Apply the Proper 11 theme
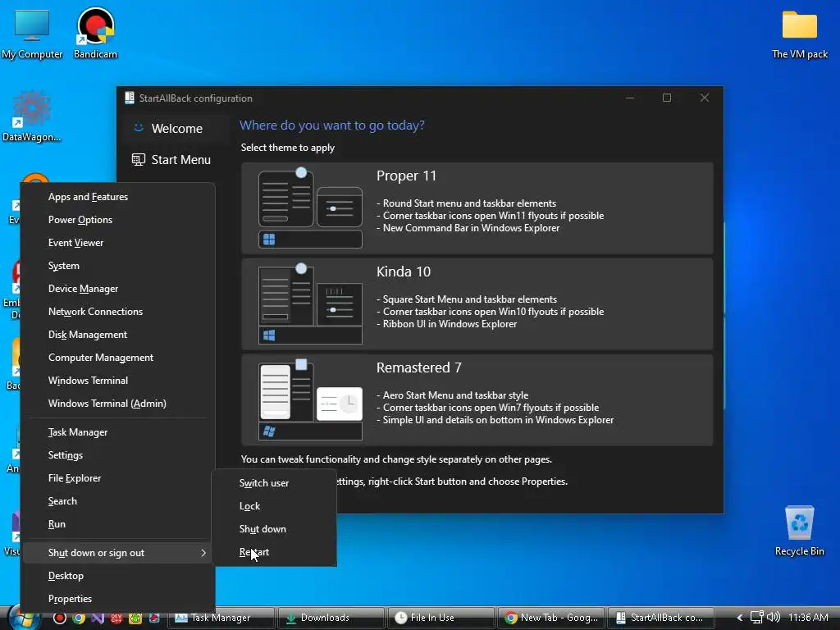The width and height of the screenshot is (840, 630). click(x=477, y=208)
